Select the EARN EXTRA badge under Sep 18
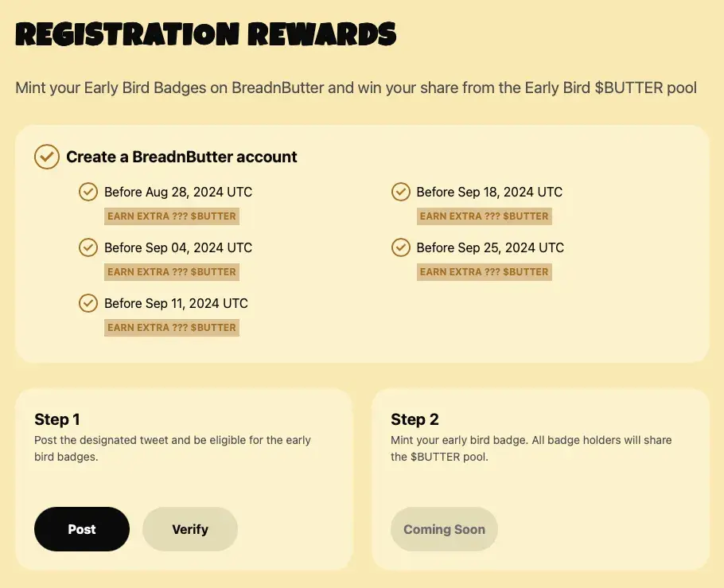 point(484,216)
